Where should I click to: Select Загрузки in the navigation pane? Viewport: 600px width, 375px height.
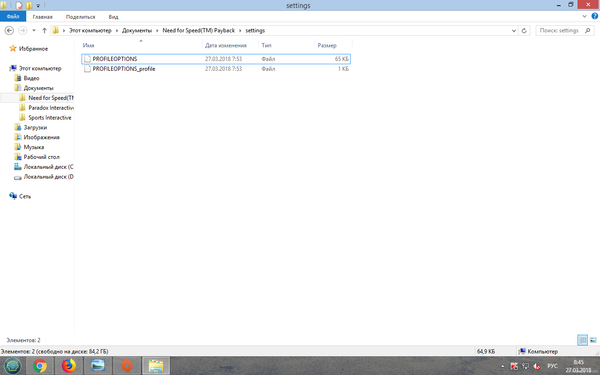(35, 127)
